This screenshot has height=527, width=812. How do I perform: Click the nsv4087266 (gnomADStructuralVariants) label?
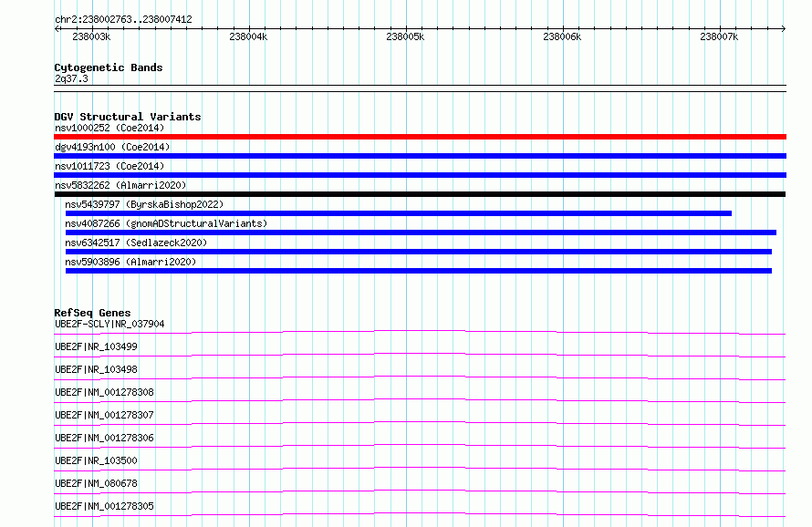166,223
